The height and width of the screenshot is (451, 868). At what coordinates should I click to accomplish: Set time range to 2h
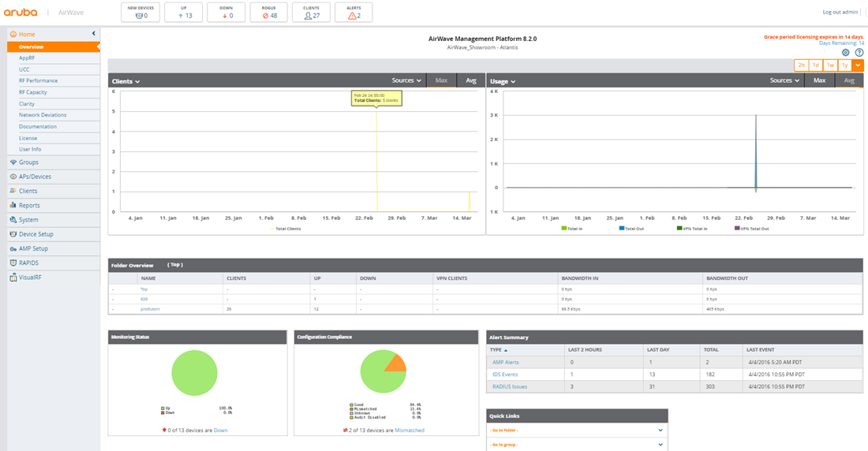click(x=801, y=65)
